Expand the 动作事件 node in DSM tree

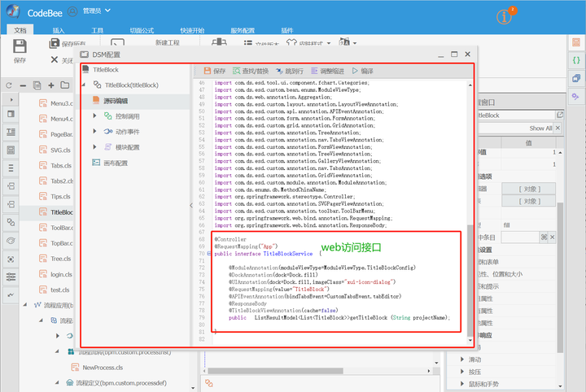coord(94,132)
